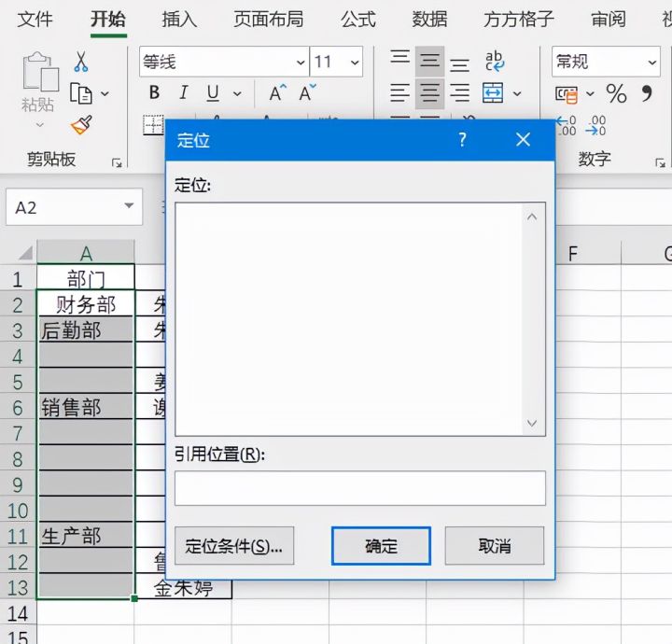Apply bottom vertical alignment
The image size is (672, 644).
pyautogui.click(x=459, y=64)
